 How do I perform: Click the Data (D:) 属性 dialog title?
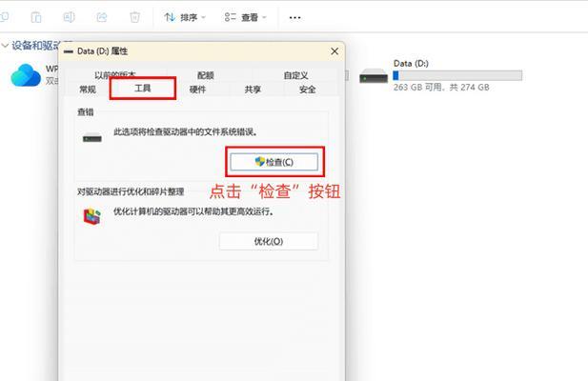pyautogui.click(x=102, y=51)
